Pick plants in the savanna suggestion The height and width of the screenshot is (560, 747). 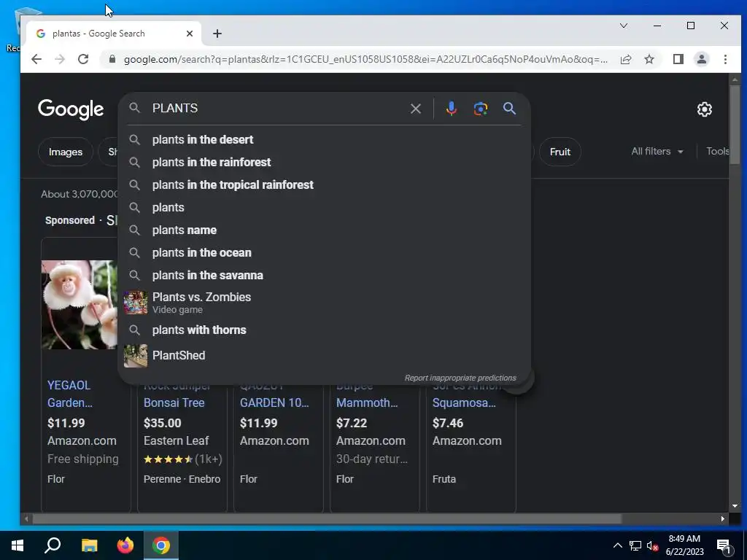coord(325,275)
